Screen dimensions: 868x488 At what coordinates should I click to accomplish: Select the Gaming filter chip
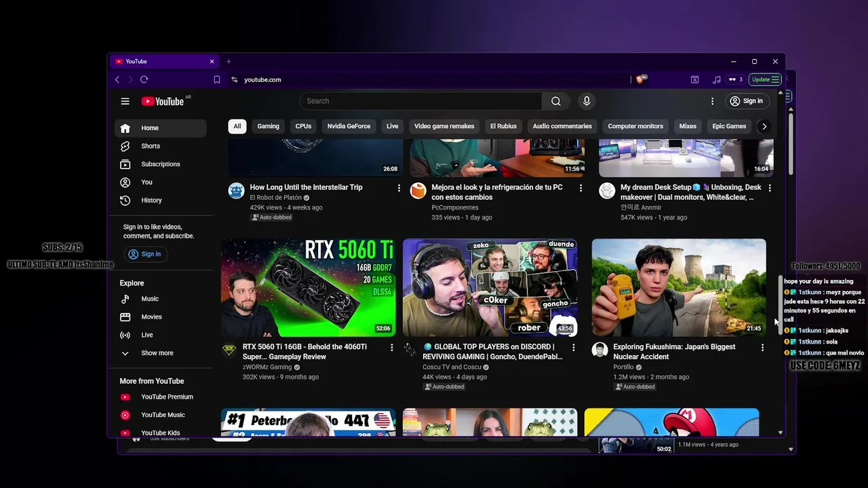click(x=268, y=126)
